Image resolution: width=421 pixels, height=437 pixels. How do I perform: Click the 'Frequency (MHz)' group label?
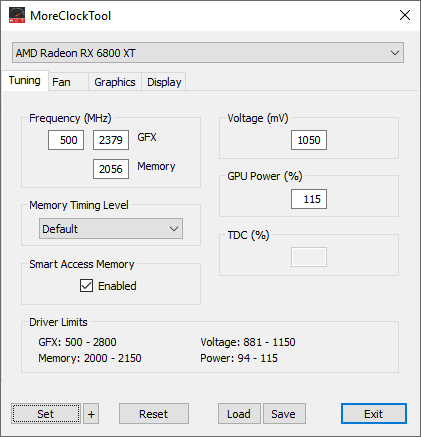70,118
